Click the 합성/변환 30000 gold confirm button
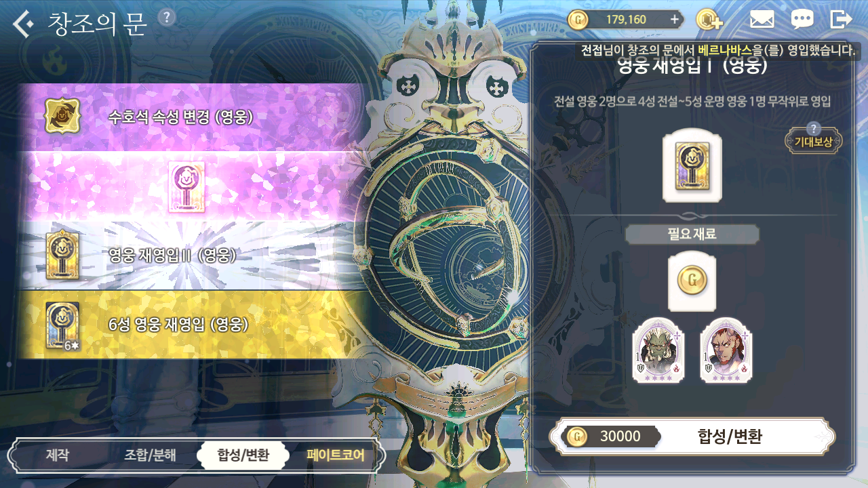868x488 pixels. pyautogui.click(x=692, y=436)
